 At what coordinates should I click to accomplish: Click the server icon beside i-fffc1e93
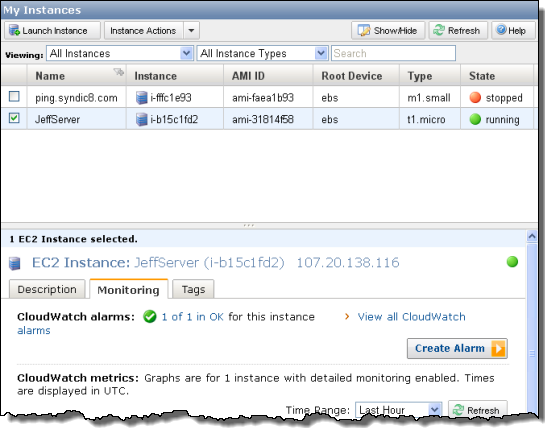(x=141, y=98)
